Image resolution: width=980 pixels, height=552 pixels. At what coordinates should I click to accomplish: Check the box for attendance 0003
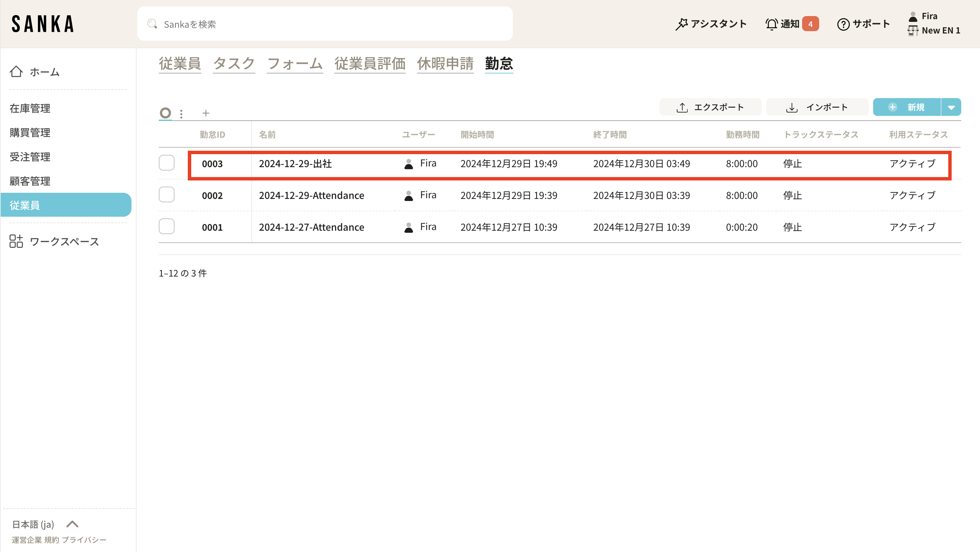(167, 163)
